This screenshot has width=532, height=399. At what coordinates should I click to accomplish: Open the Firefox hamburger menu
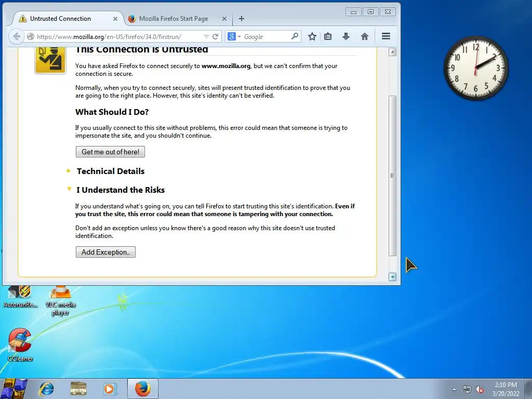coord(386,36)
